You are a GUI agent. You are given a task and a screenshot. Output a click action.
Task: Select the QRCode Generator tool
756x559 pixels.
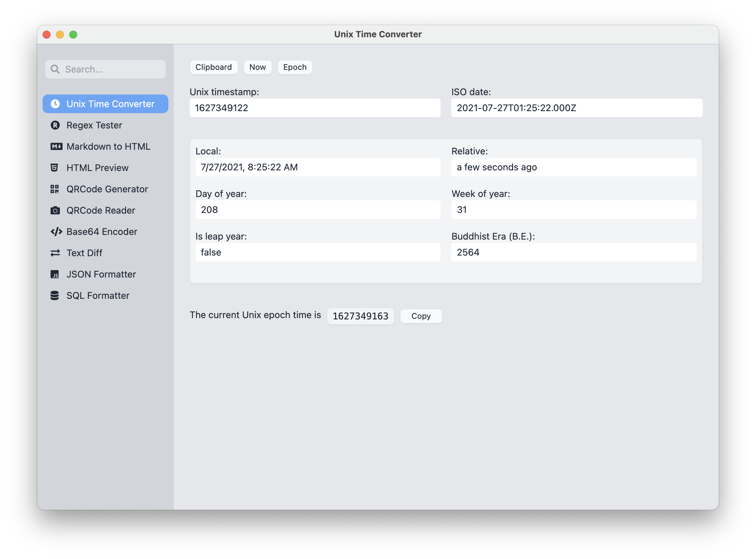pos(106,188)
